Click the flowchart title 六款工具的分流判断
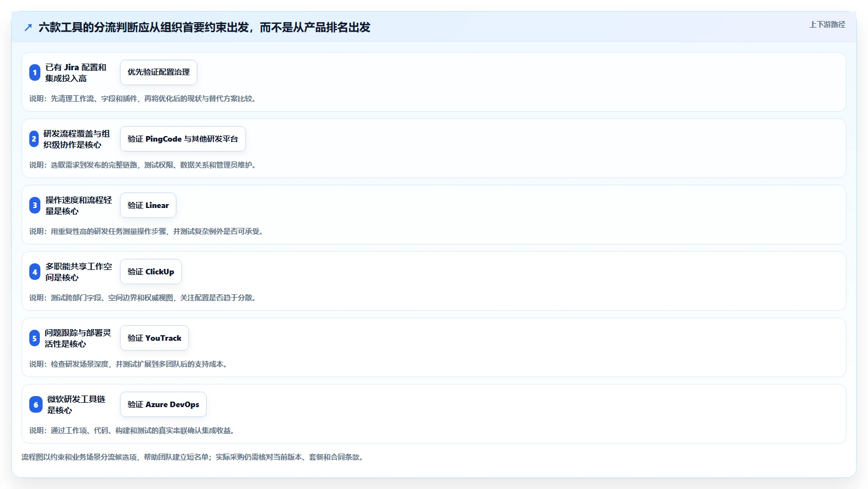The image size is (868, 489). (205, 27)
